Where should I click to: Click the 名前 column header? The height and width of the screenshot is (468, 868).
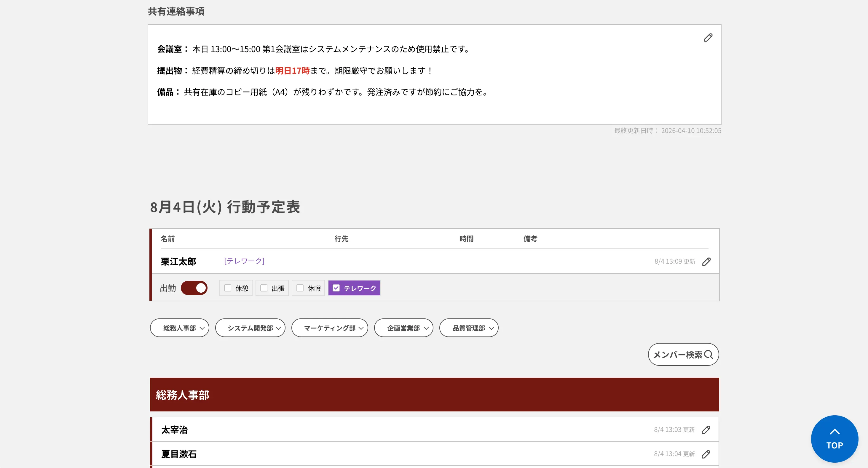click(x=167, y=239)
